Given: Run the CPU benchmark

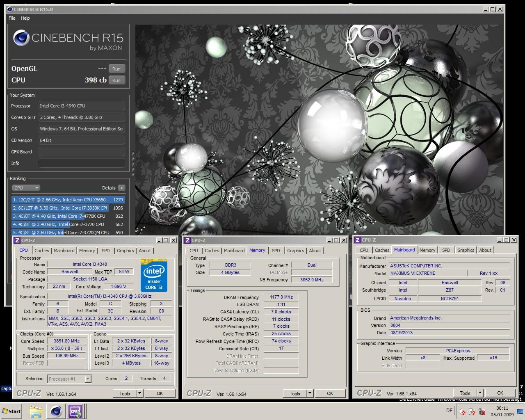Looking at the screenshot, I should coord(116,80).
